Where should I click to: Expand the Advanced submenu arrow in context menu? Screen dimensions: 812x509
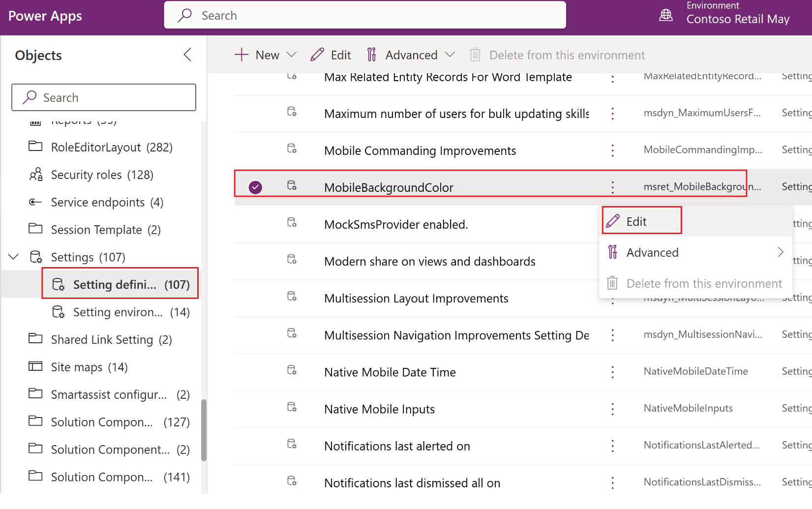pos(781,252)
